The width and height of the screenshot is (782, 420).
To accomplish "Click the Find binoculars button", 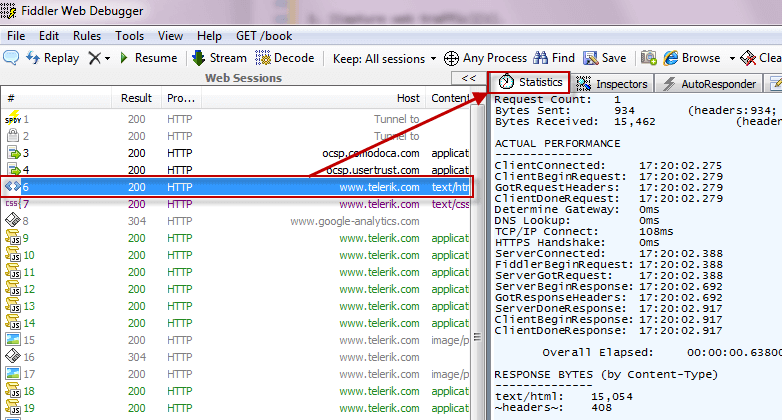I will pyautogui.click(x=554, y=58).
